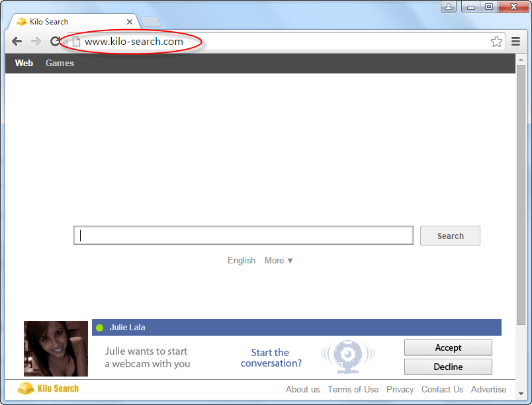Click the scrollbar down arrow
The width and height of the screenshot is (532, 405).
point(521,394)
